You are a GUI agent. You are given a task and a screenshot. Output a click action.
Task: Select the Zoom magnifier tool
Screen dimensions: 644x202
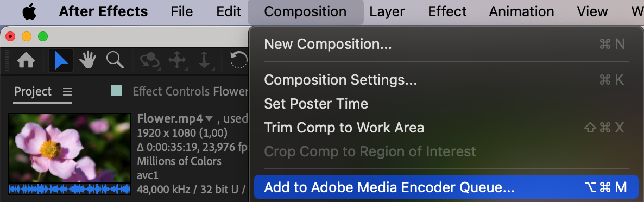pyautogui.click(x=115, y=60)
